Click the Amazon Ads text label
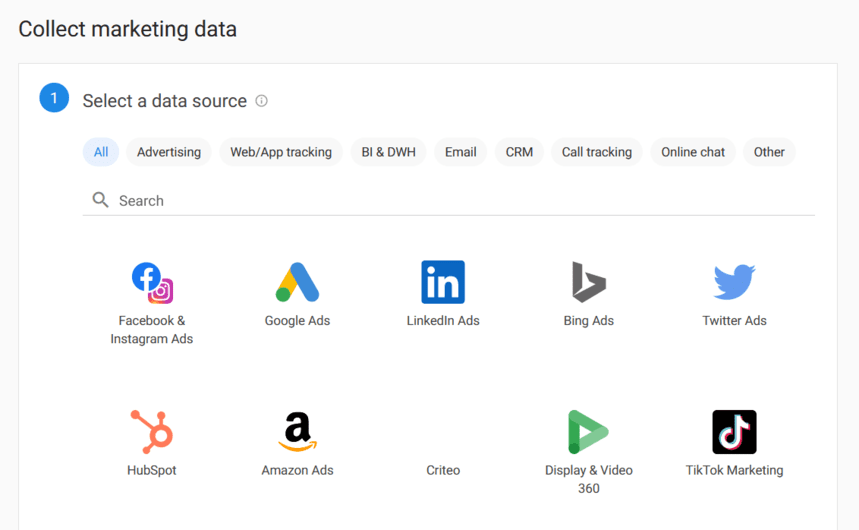Screen dimensions: 859x530 pos(297,470)
